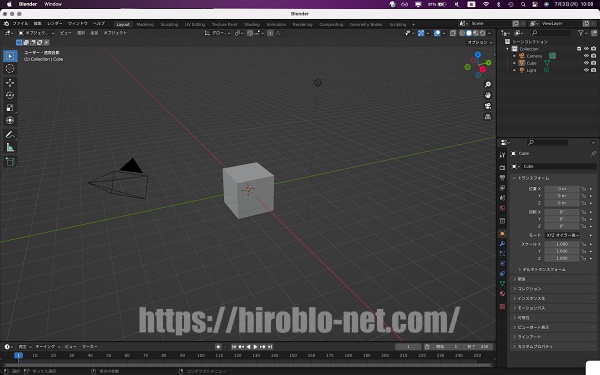Open the rotation mode XYZ Euler dropdown
This screenshot has width=600, height=375.
[x=562, y=235]
